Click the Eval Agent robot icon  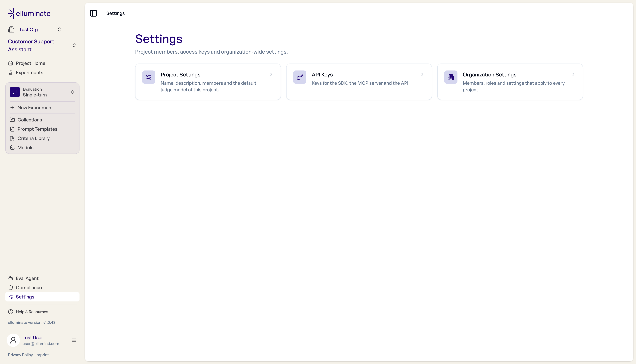(10, 278)
